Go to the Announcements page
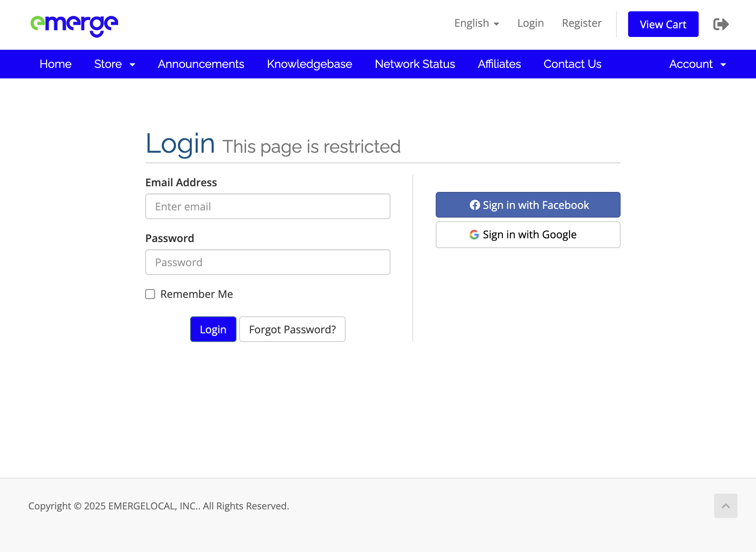This screenshot has height=552, width=756. pyautogui.click(x=201, y=64)
